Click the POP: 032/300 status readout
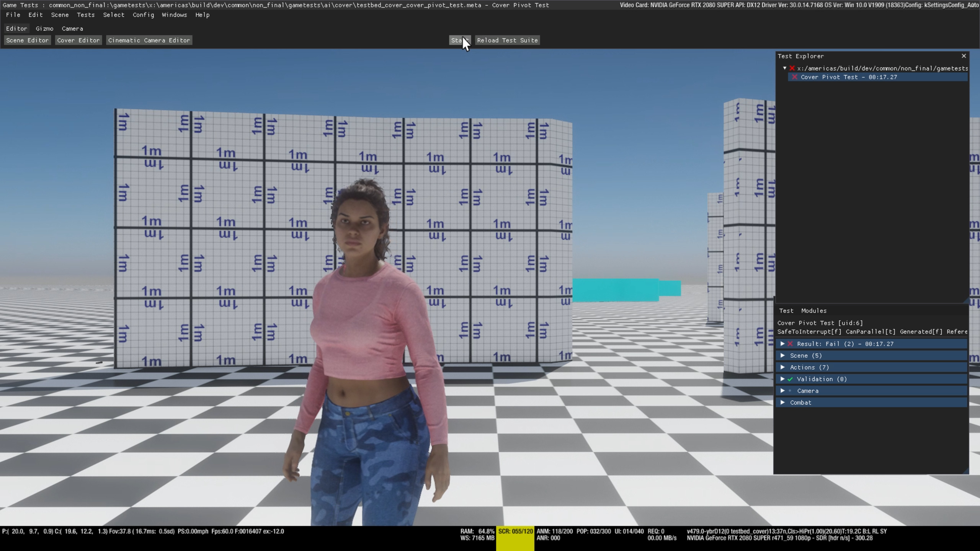Screen dimensions: 980x551 click(x=594, y=531)
